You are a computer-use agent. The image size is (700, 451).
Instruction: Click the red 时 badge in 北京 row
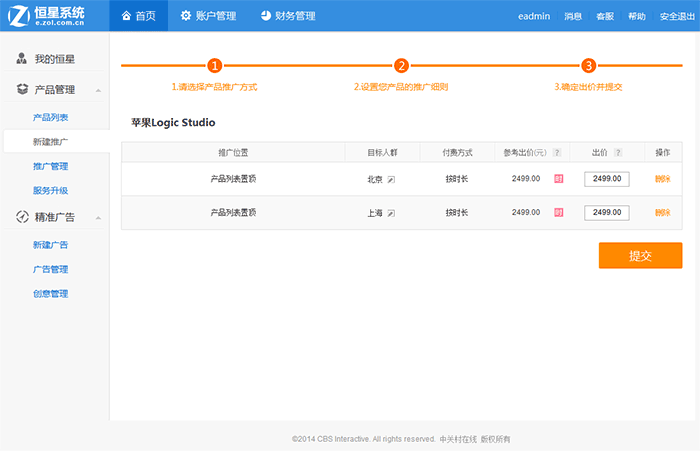pos(558,179)
